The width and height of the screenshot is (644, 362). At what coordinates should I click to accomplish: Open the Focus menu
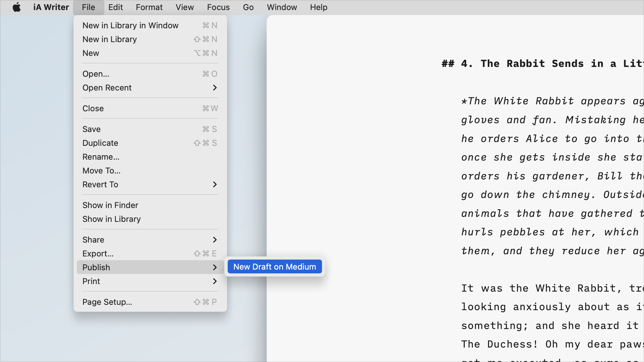pyautogui.click(x=218, y=7)
